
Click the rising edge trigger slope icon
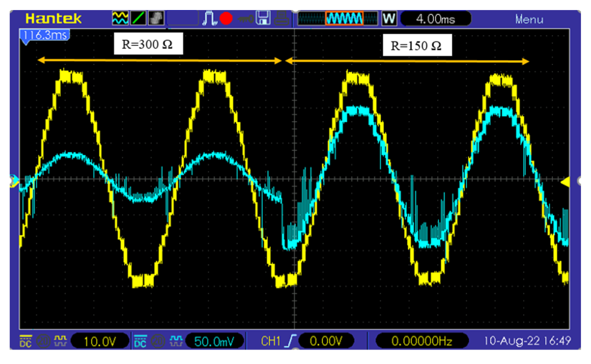pyautogui.click(x=291, y=341)
